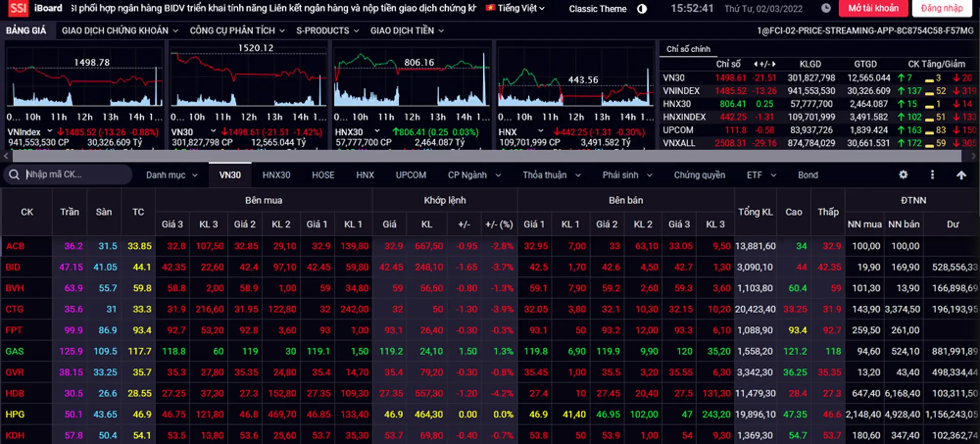Expand ETF dropdown
This screenshot has width=980, height=444.
[762, 175]
